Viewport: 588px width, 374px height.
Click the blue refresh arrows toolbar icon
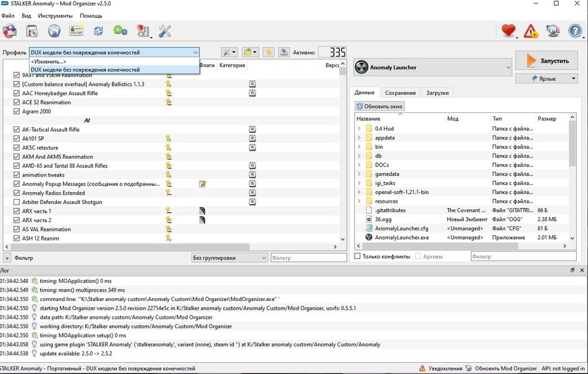click(98, 31)
